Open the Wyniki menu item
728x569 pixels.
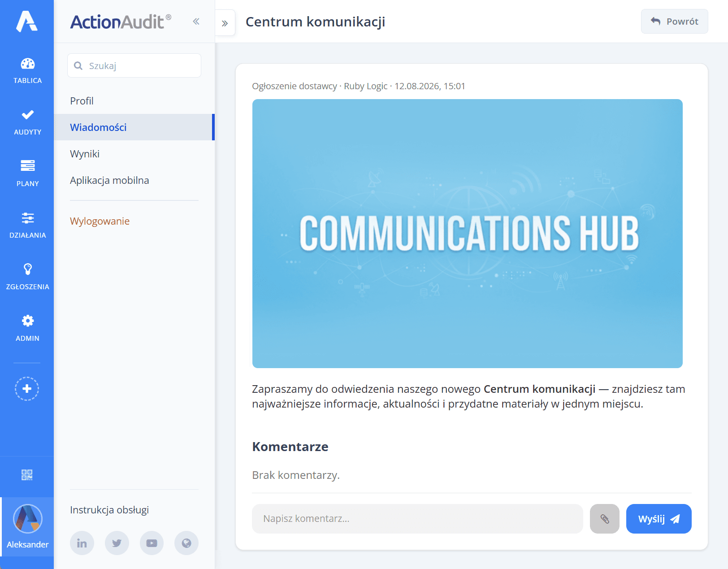pos(134,154)
